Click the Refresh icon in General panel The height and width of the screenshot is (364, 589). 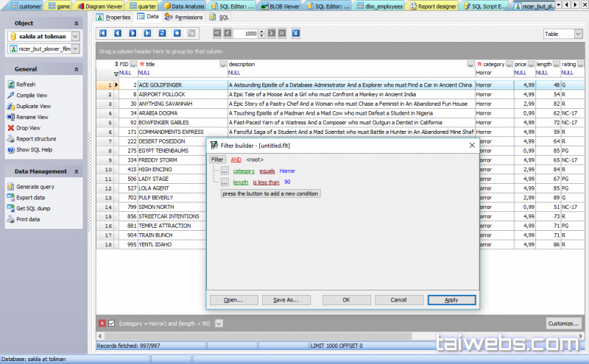tap(10, 85)
